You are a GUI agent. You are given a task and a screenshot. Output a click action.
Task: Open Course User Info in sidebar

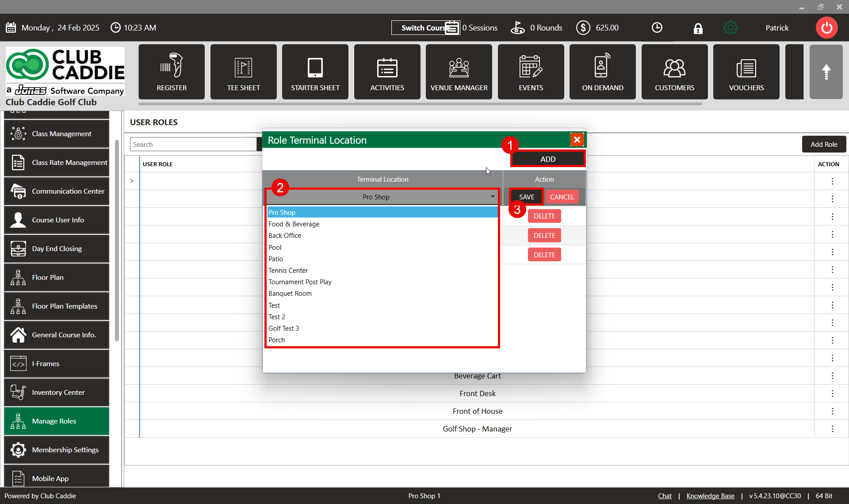[x=57, y=220]
